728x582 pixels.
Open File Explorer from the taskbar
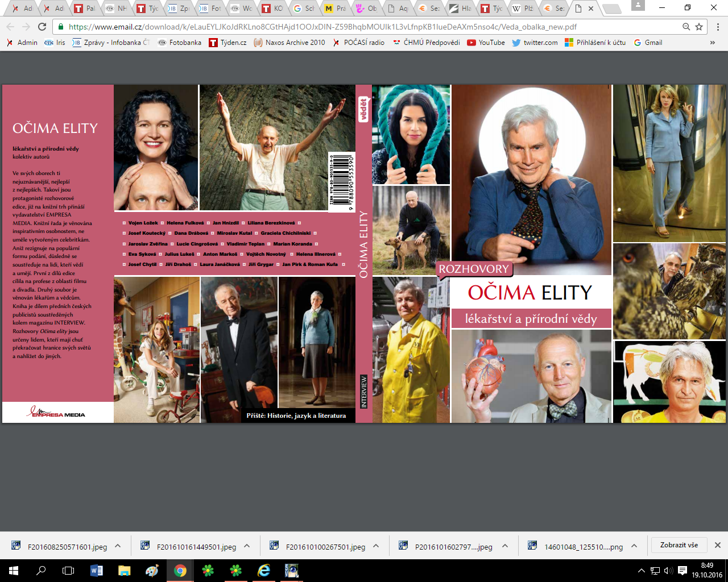(124, 571)
